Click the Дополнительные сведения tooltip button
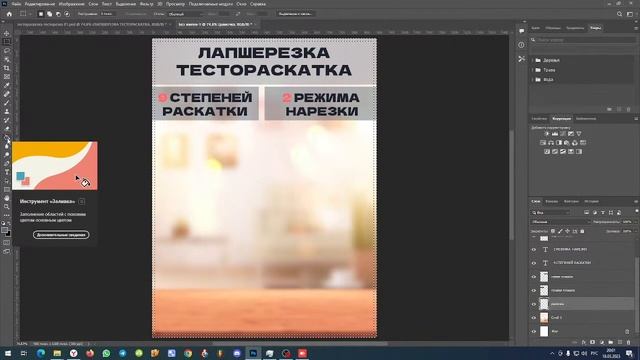This screenshot has width=640, height=360. 61,235
